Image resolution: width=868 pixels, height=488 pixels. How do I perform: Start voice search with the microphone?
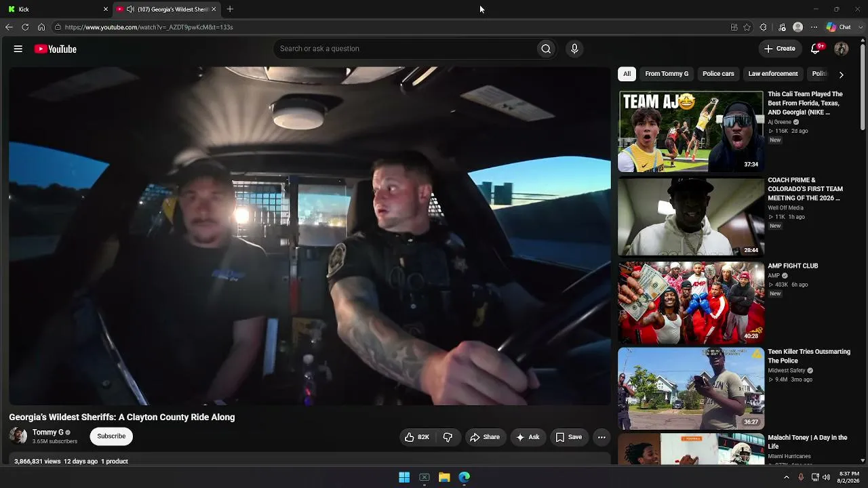coord(574,49)
